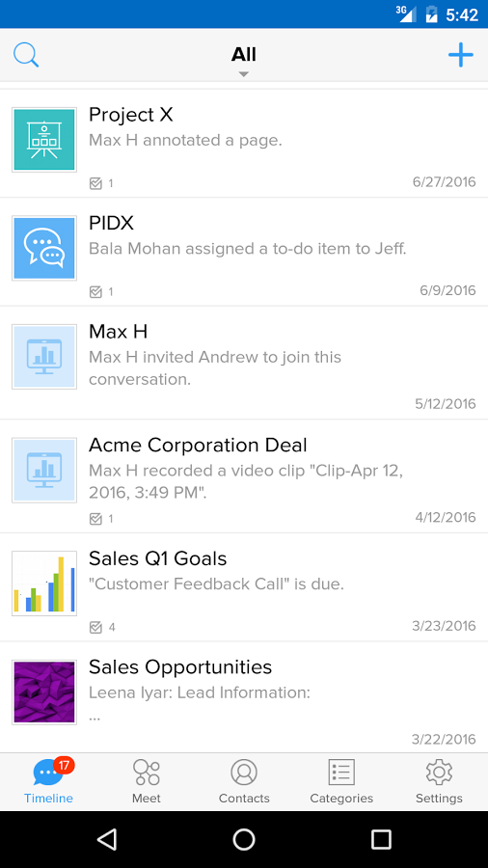Tap to-do count icon under Sales Q1 Goals
Viewport: 488px width, 868px height.
pos(95,627)
